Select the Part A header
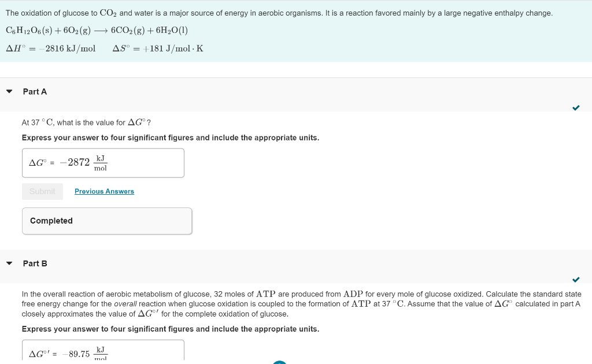The height and width of the screenshot is (364, 592). 35,91
